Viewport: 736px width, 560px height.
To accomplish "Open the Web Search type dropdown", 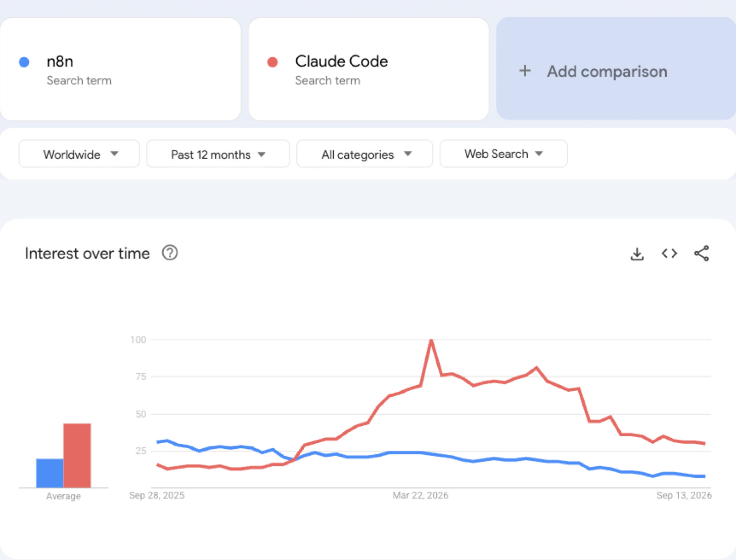I will 503,154.
